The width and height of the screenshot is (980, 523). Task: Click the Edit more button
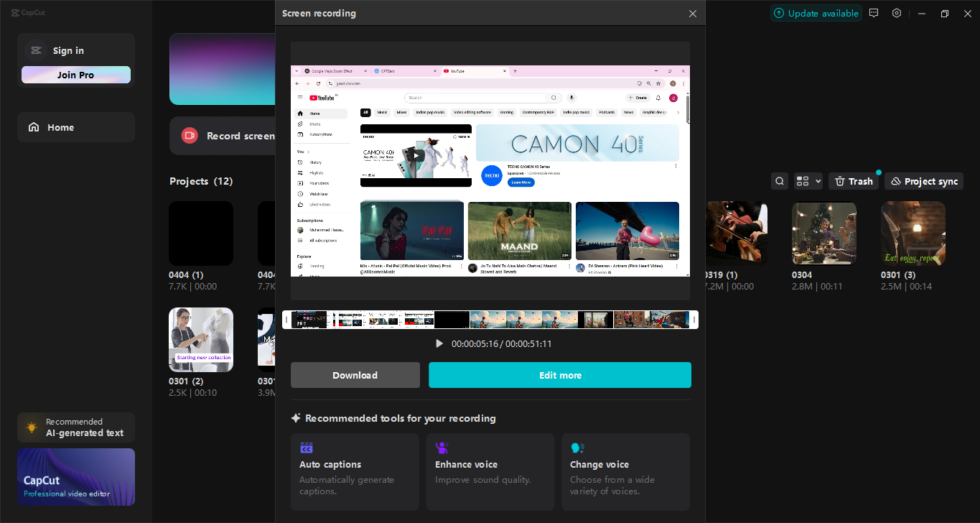(x=560, y=375)
